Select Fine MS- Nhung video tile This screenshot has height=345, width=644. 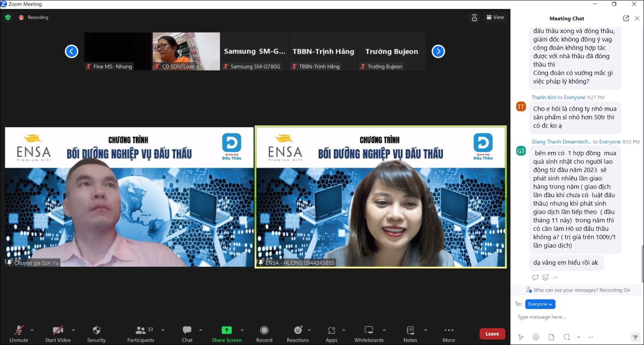coord(117,51)
